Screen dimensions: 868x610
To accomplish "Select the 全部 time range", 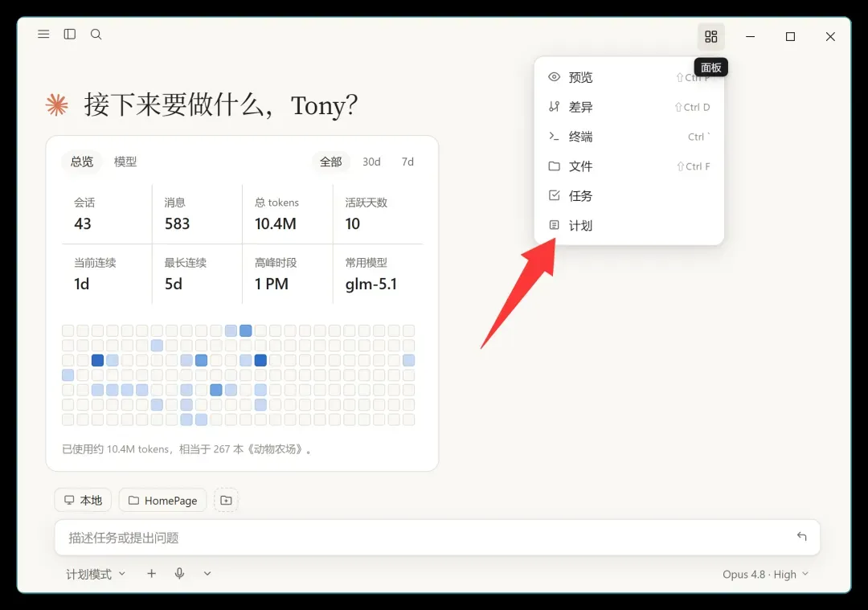I will pyautogui.click(x=331, y=162).
